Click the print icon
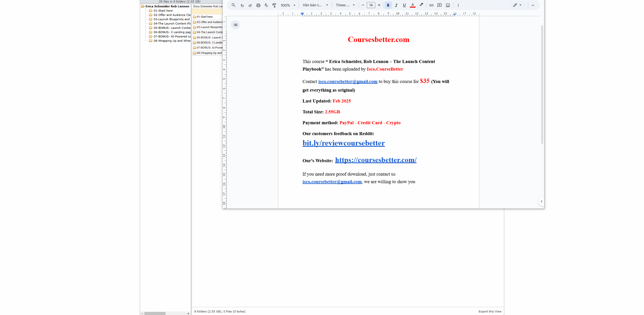 (x=258, y=5)
